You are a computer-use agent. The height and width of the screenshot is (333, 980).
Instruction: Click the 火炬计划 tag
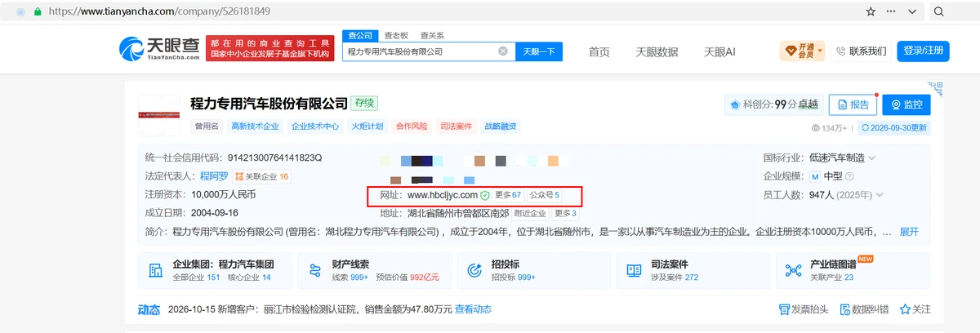pyautogui.click(x=367, y=127)
